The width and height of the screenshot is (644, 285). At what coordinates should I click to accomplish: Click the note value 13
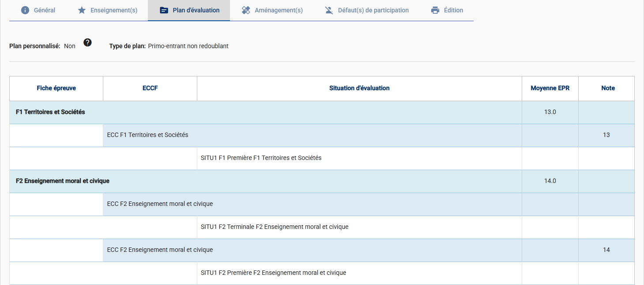point(606,135)
